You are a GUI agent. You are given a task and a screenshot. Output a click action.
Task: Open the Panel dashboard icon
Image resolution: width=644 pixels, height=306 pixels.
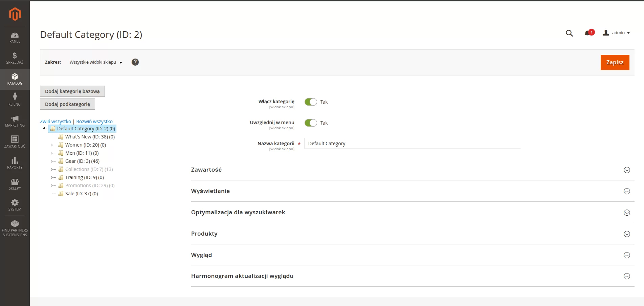15,37
